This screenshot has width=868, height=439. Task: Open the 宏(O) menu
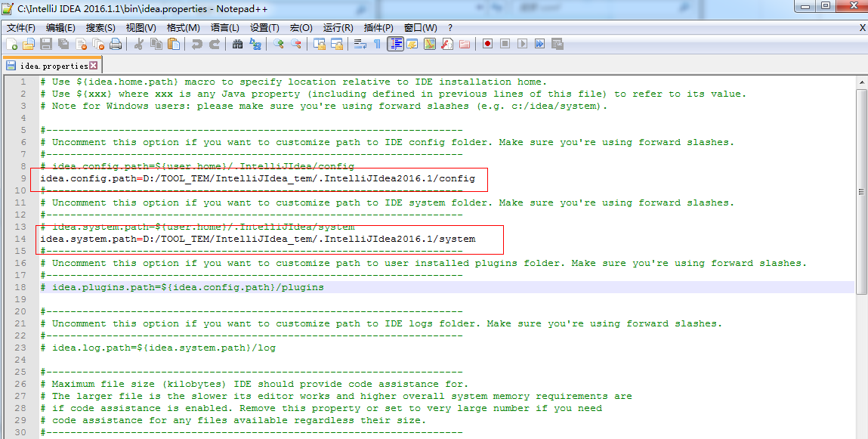click(301, 28)
